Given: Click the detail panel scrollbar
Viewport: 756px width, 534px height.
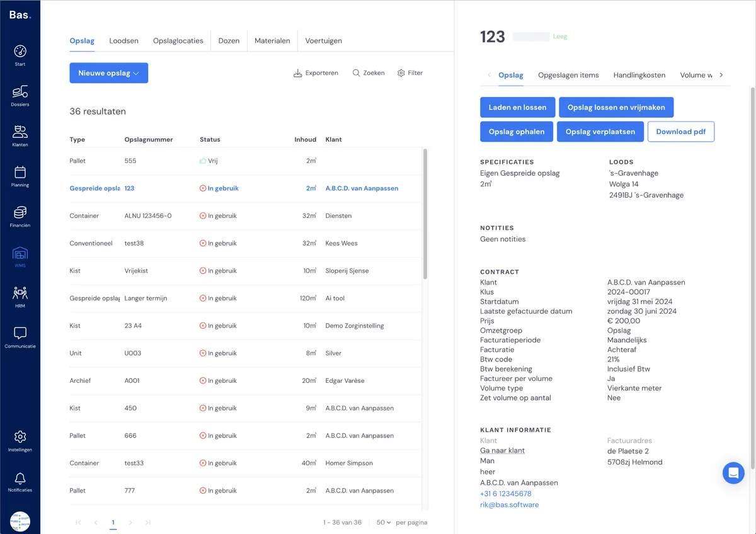Looking at the screenshot, I should (x=752, y=277).
